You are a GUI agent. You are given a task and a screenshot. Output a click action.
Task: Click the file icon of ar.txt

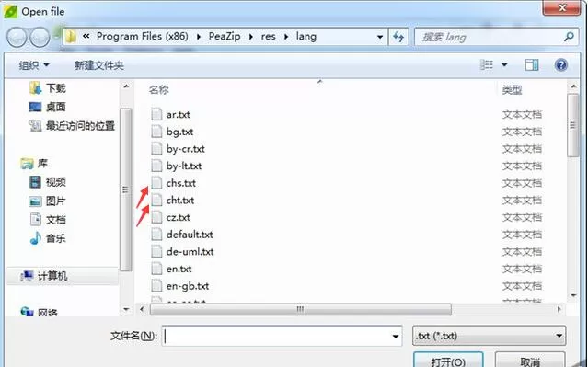pyautogui.click(x=156, y=114)
